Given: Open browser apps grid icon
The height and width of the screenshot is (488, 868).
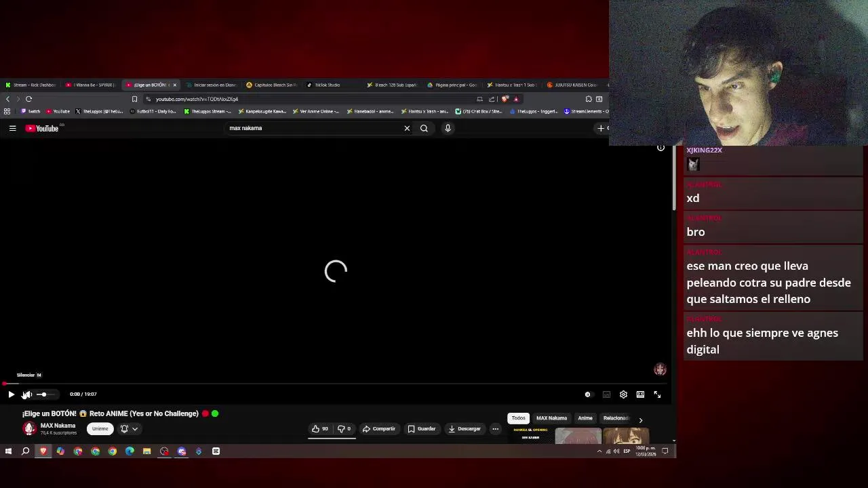Looking at the screenshot, I should tap(7, 111).
